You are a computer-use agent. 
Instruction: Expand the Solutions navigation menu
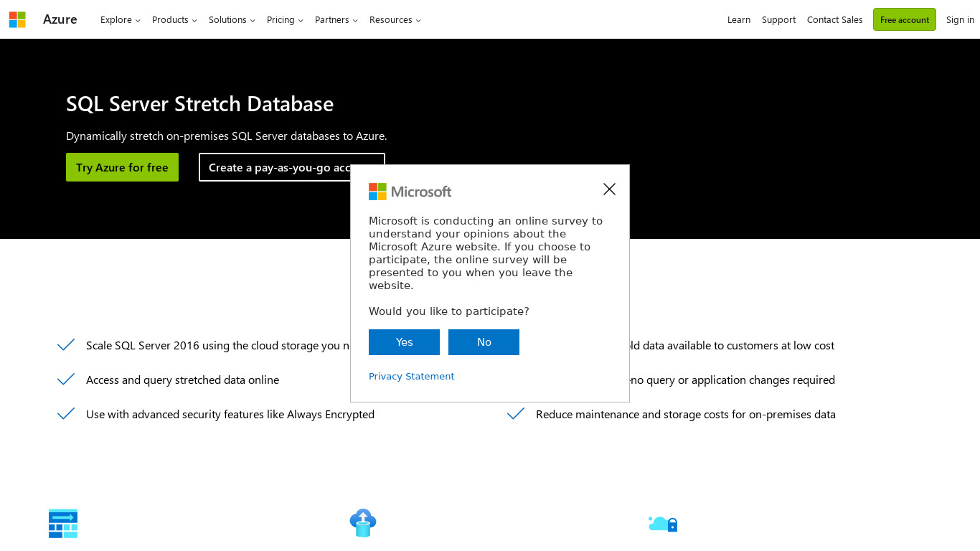(x=232, y=20)
